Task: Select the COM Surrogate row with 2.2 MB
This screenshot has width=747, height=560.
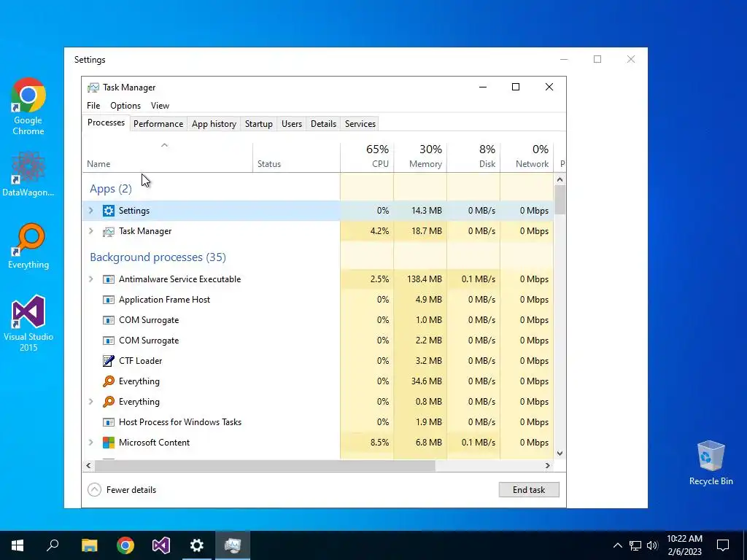Action: point(318,341)
